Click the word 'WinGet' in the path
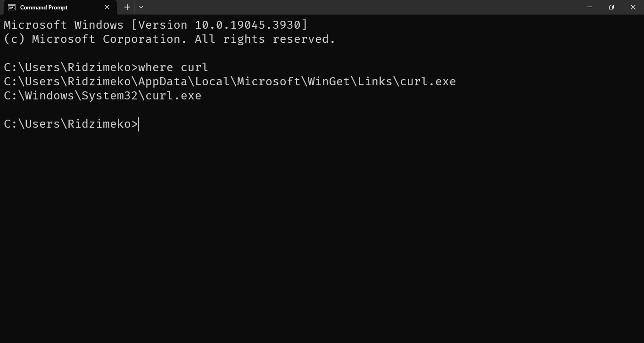This screenshot has height=343, width=644. pos(329,82)
